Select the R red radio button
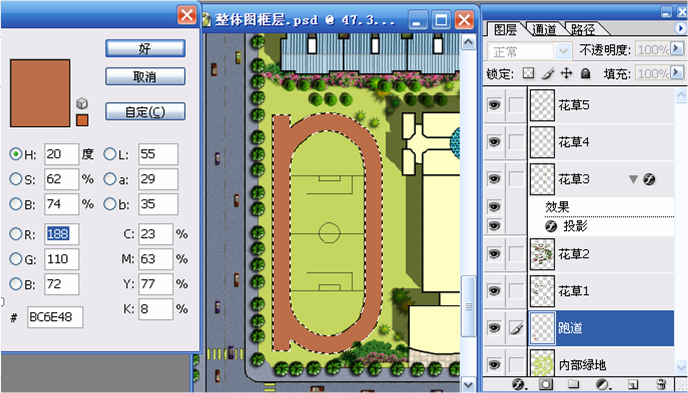 [x=16, y=234]
